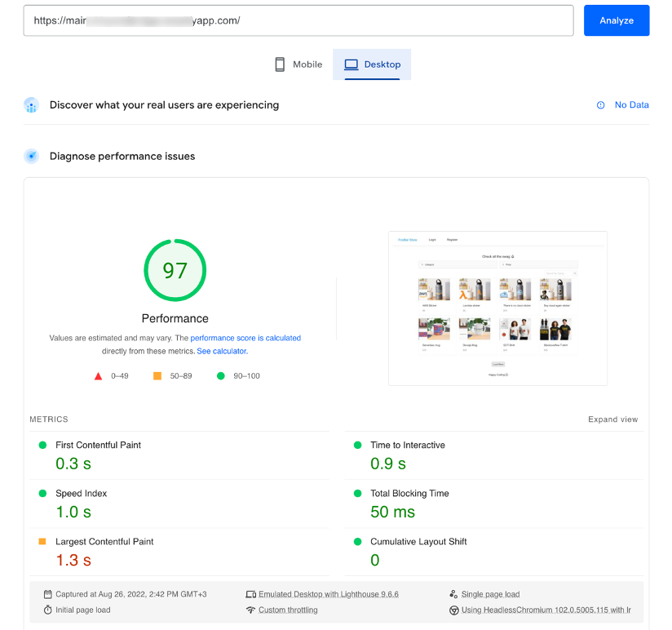Screen dimensions: 672x630
Task: Click the stopwatch icon beside Initial page load
Action: (x=46, y=610)
